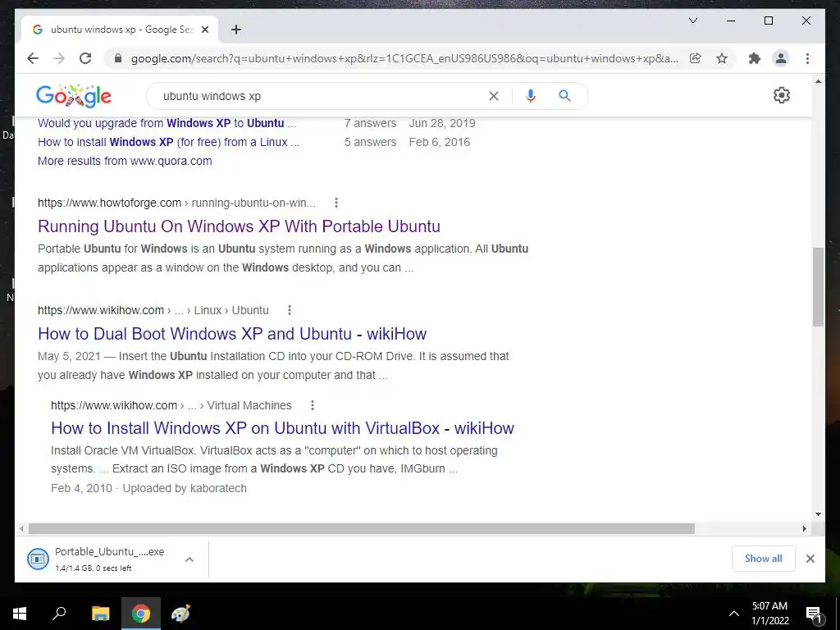Open 'Would you upgrade from Windows XP to Ubuntu' link
Image resolution: width=840 pixels, height=630 pixels.
tap(167, 123)
